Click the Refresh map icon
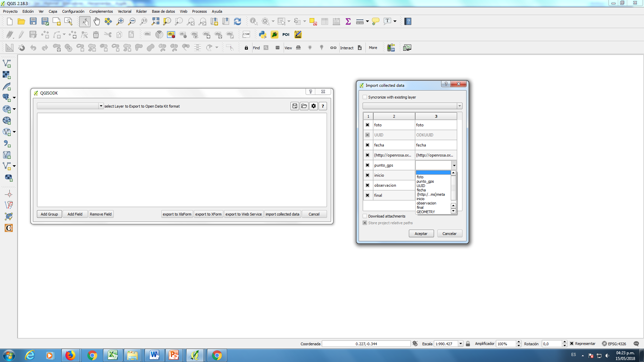644x362 pixels. click(x=237, y=21)
